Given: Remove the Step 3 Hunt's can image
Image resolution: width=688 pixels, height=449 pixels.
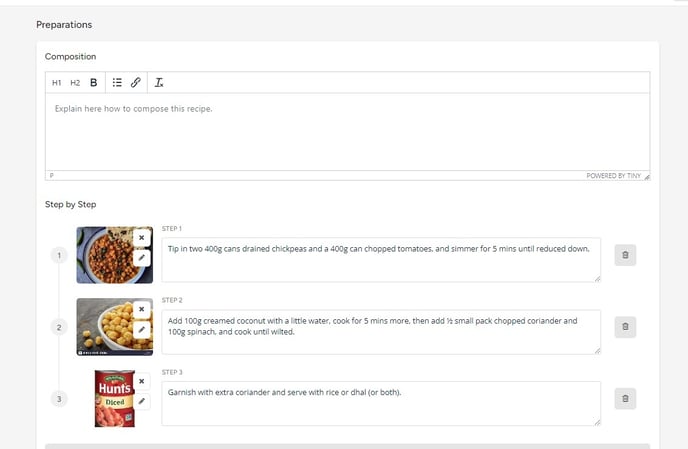Looking at the screenshot, I should coord(142,381).
